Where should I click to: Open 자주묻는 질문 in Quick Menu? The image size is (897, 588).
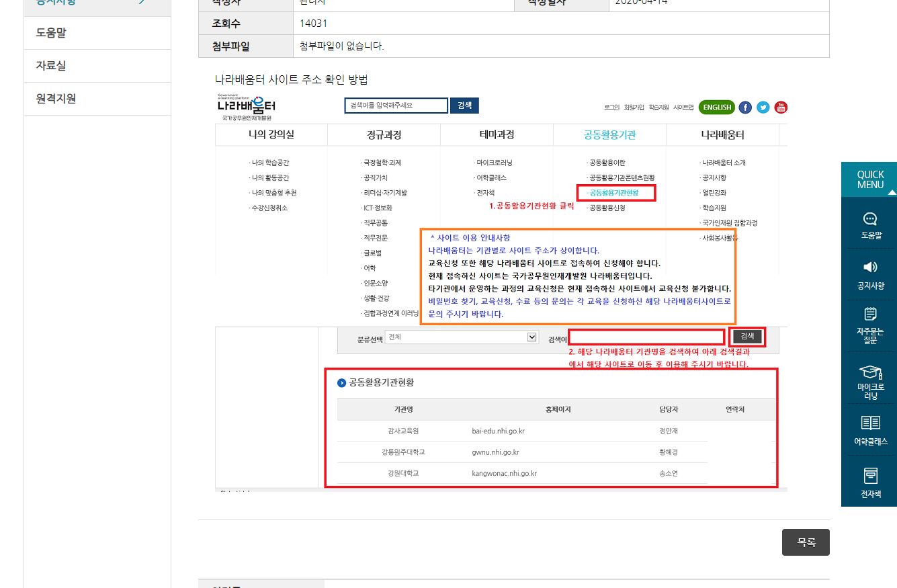click(870, 326)
